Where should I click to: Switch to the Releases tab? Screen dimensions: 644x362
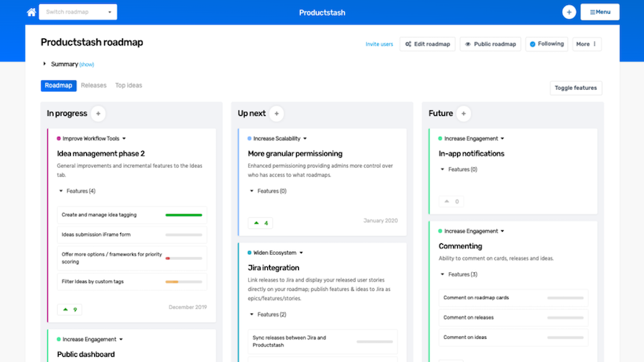(93, 85)
